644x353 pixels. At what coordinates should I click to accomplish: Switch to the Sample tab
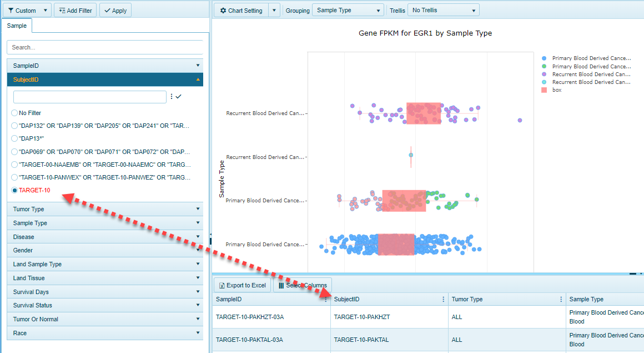pos(17,26)
